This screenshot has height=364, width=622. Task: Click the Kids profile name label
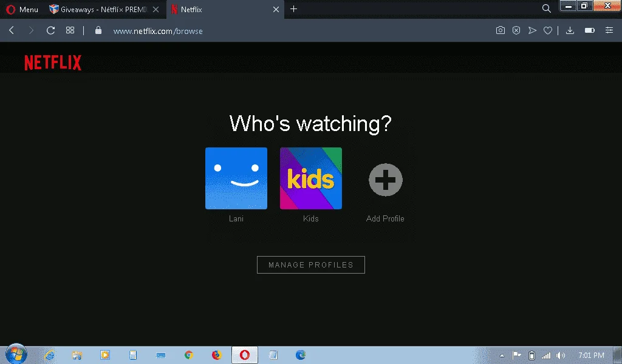[x=310, y=218]
